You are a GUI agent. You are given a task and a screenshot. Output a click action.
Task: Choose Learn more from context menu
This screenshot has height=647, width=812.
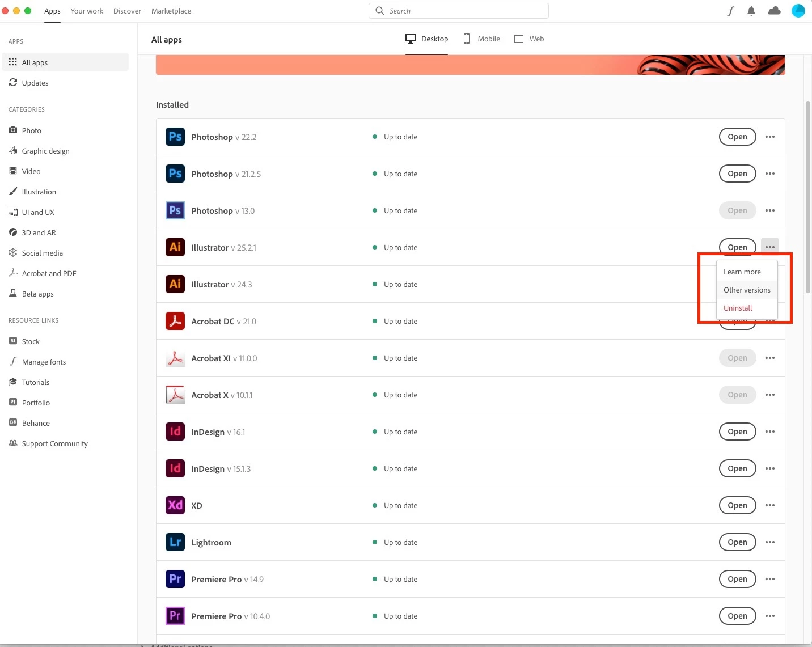tap(747, 272)
